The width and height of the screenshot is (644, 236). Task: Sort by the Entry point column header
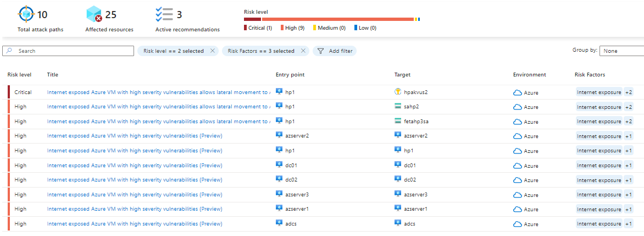[290, 75]
